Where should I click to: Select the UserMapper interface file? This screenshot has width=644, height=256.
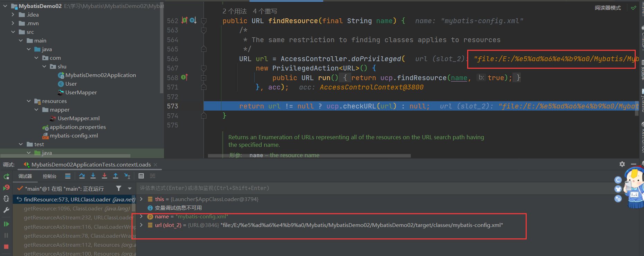click(81, 92)
